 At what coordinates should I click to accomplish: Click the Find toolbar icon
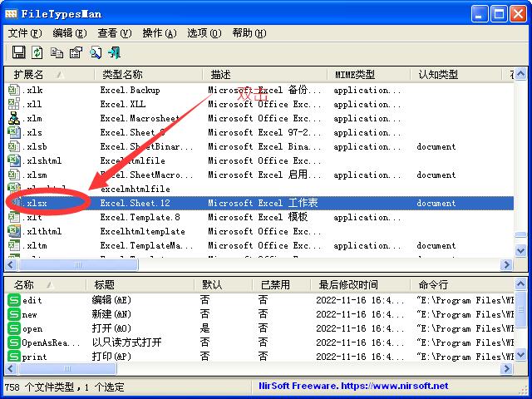tap(96, 52)
